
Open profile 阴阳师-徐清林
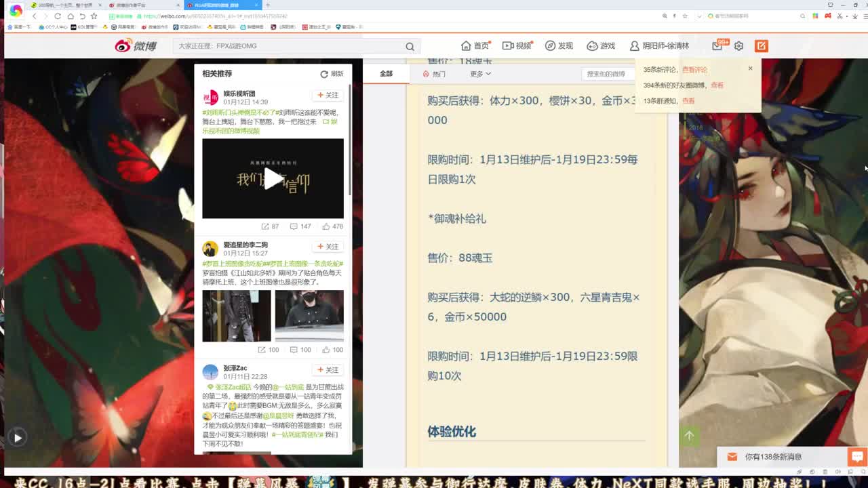point(659,45)
